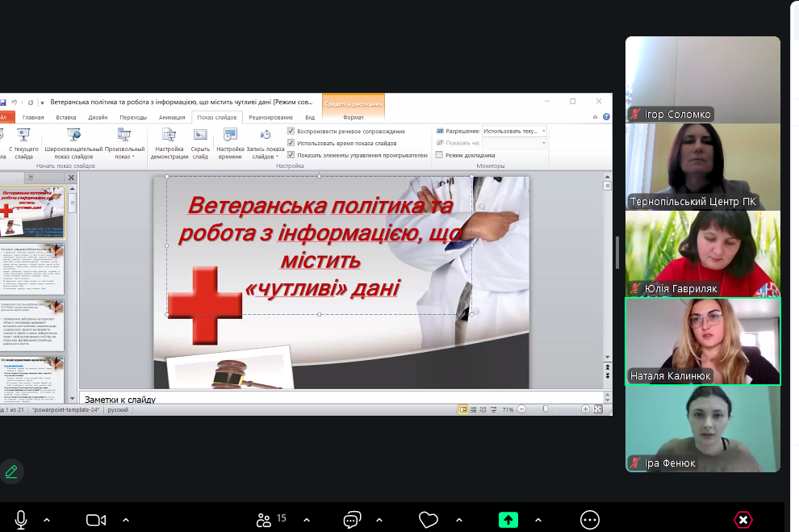Switch to the 'Рецензирование' ribbon tab

tap(270, 117)
